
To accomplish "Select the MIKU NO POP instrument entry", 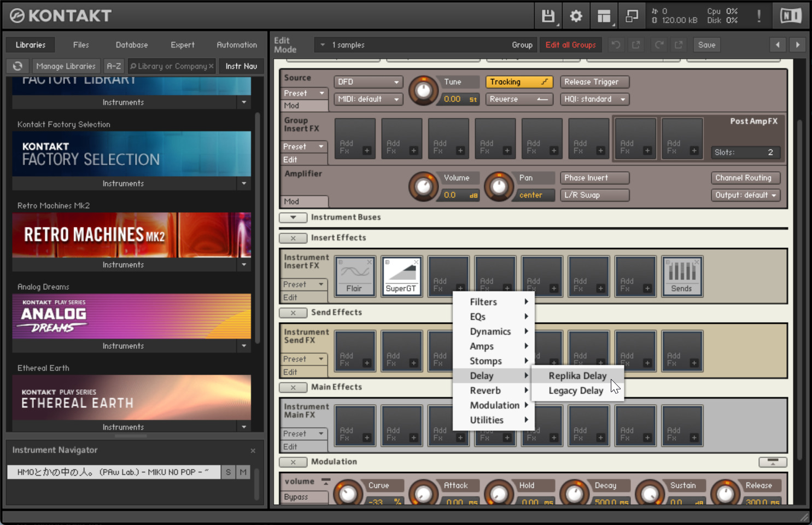I will tap(114, 472).
